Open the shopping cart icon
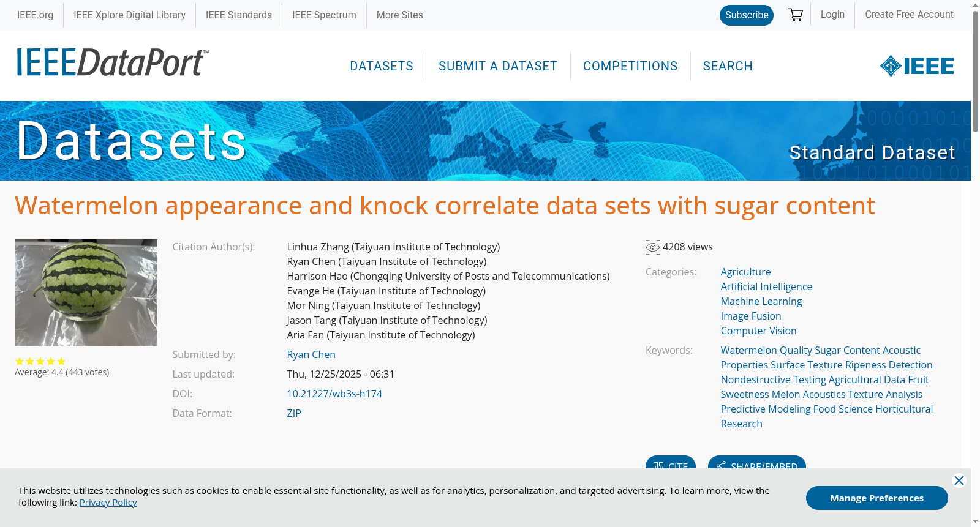This screenshot has width=980, height=527. [x=796, y=15]
